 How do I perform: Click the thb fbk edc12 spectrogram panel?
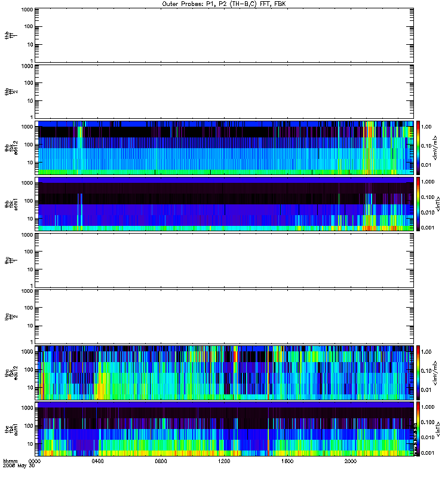(225, 148)
